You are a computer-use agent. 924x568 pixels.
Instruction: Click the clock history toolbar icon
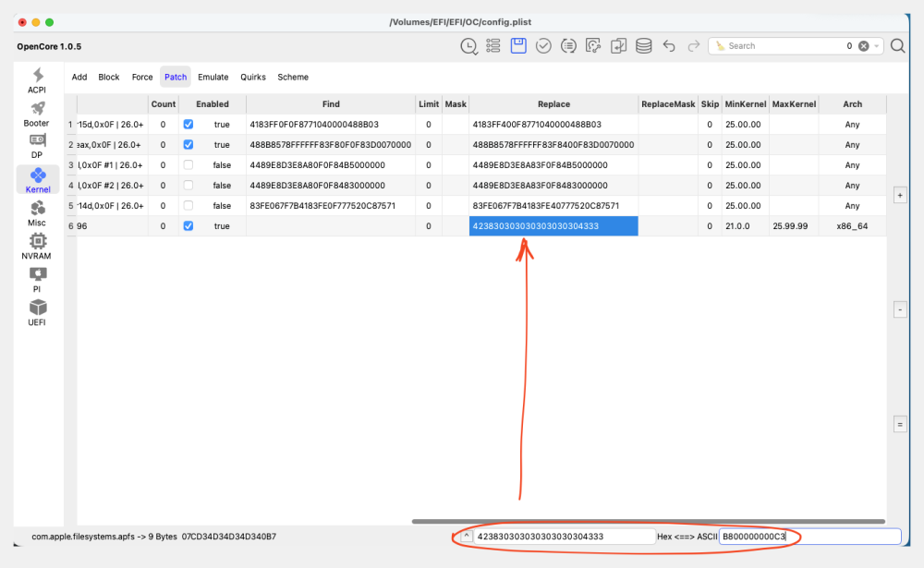[x=468, y=46]
